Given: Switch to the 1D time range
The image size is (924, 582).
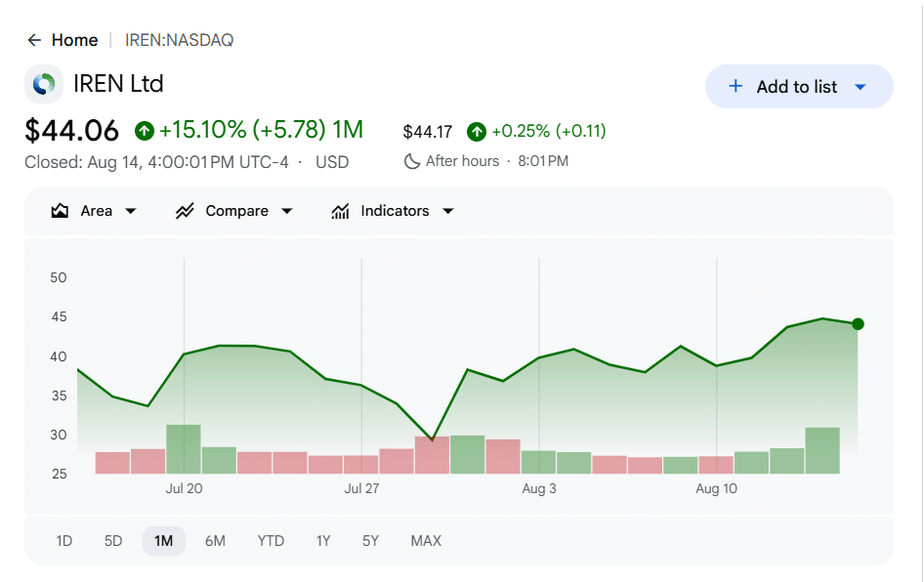Looking at the screenshot, I should [64, 541].
